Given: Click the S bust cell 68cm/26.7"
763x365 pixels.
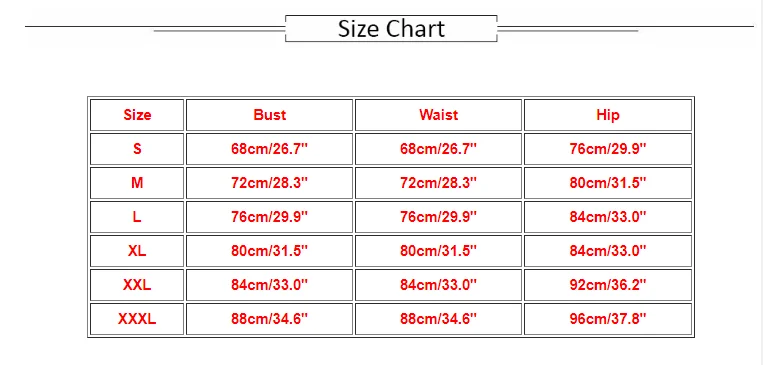Looking at the screenshot, I should [x=269, y=149].
